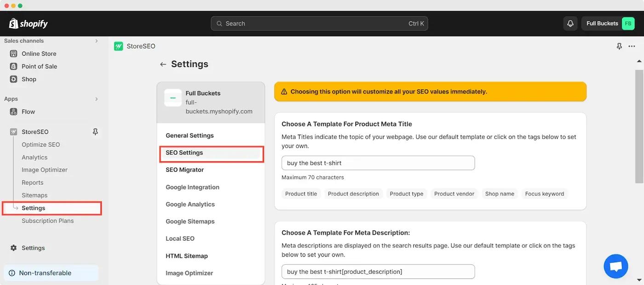This screenshot has height=285, width=644.
Task: Open the notifications bell
Action: (x=570, y=23)
